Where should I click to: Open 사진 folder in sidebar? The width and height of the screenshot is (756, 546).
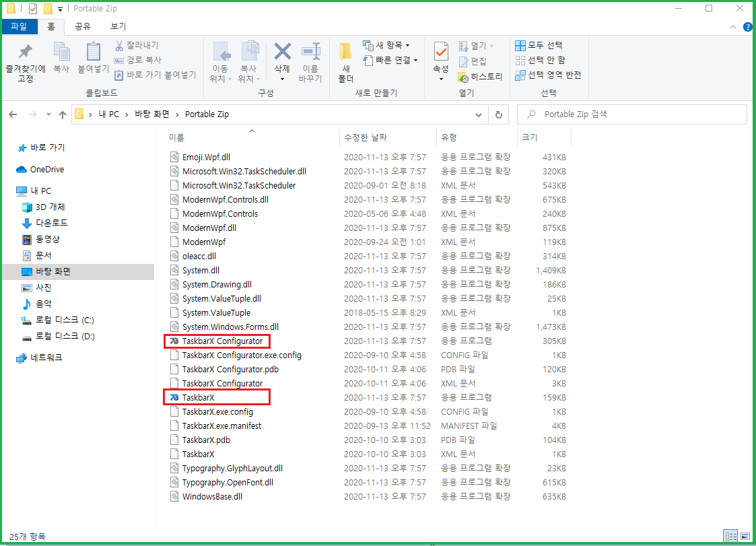click(37, 287)
